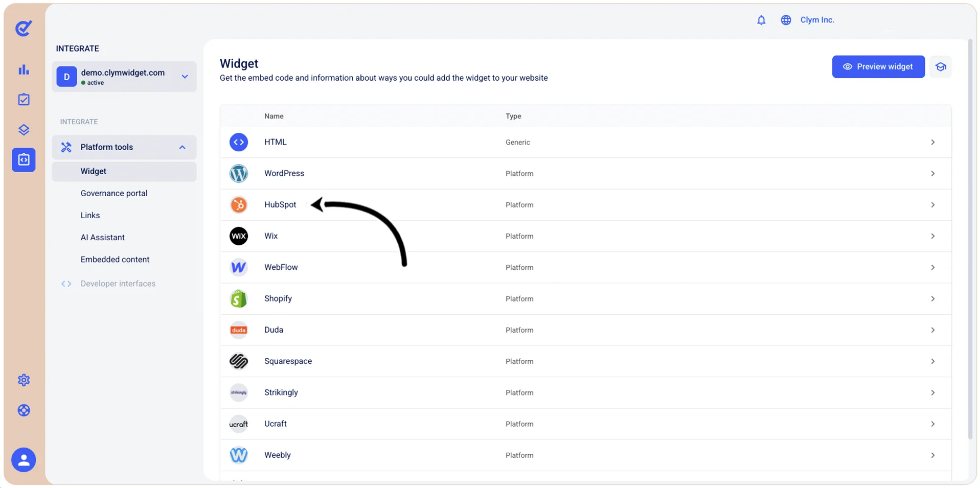Screen dimensions: 980x488
Task: Click the language globe icon
Action: [x=786, y=20]
